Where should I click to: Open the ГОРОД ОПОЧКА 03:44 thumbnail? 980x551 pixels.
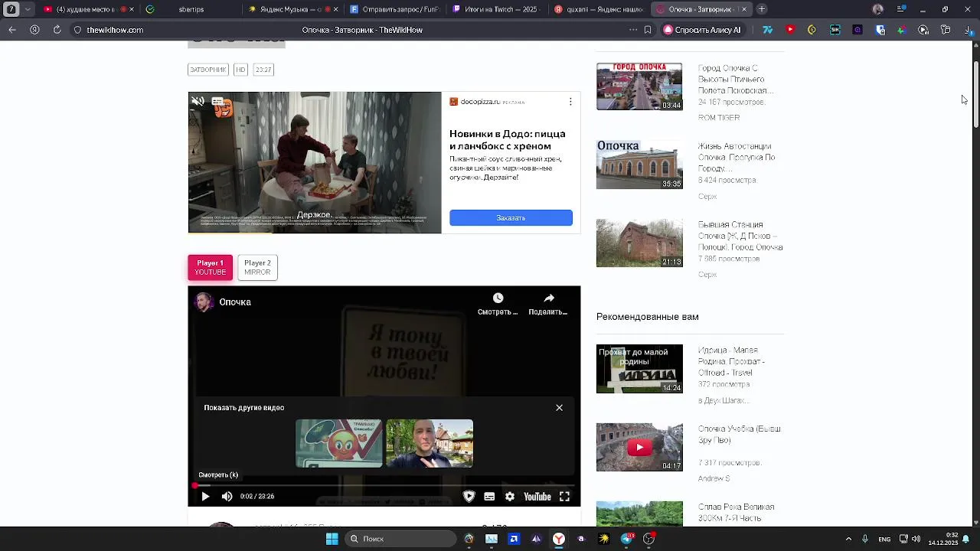(x=639, y=86)
